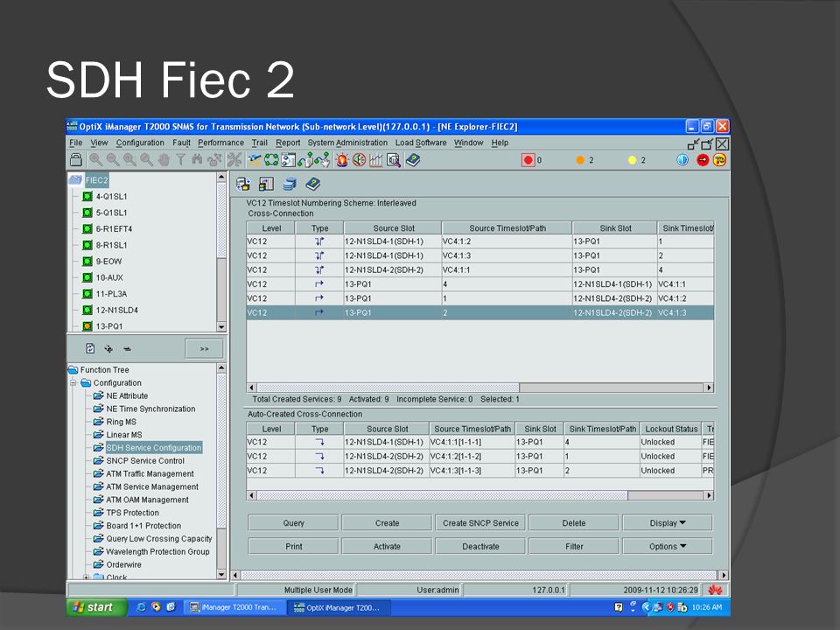Image resolution: width=840 pixels, height=630 pixels.
Task: Click the first icon in cross-connection panel toolbar
Action: coord(242,185)
